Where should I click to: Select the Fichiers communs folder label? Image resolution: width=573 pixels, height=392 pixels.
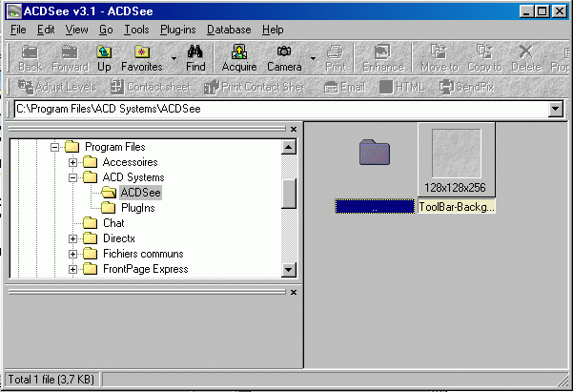pos(143,254)
